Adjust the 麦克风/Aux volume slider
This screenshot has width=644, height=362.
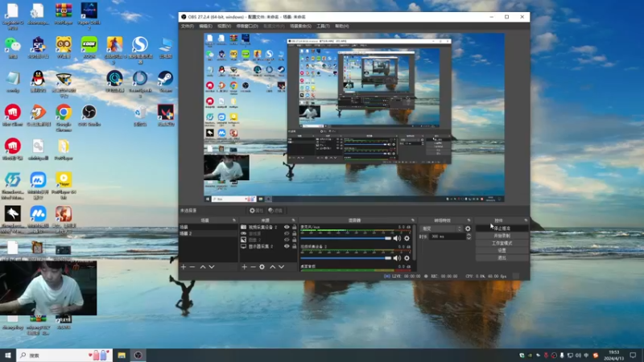point(346,238)
